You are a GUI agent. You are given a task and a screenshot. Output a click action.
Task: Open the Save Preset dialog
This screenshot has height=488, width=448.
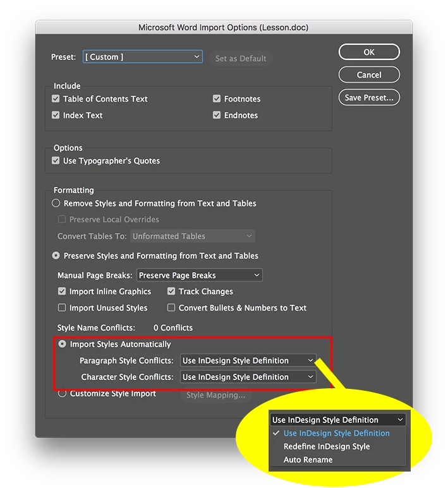369,97
